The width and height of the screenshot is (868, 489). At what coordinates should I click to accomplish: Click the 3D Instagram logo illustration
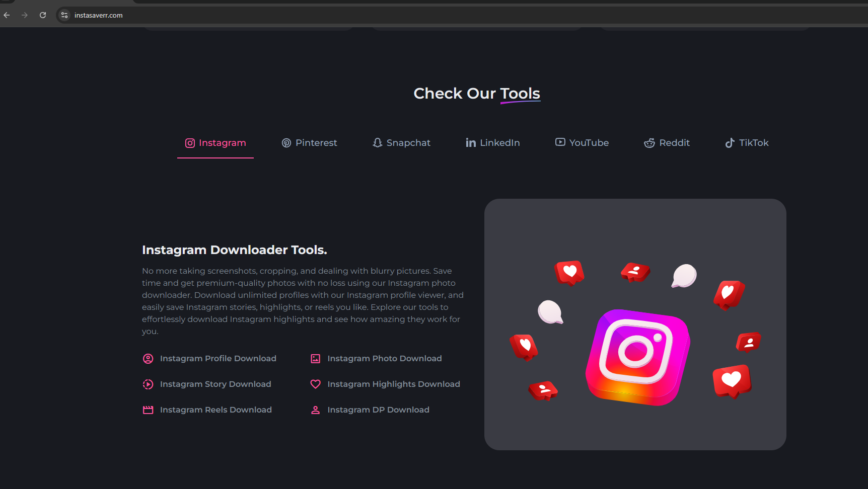638,357
